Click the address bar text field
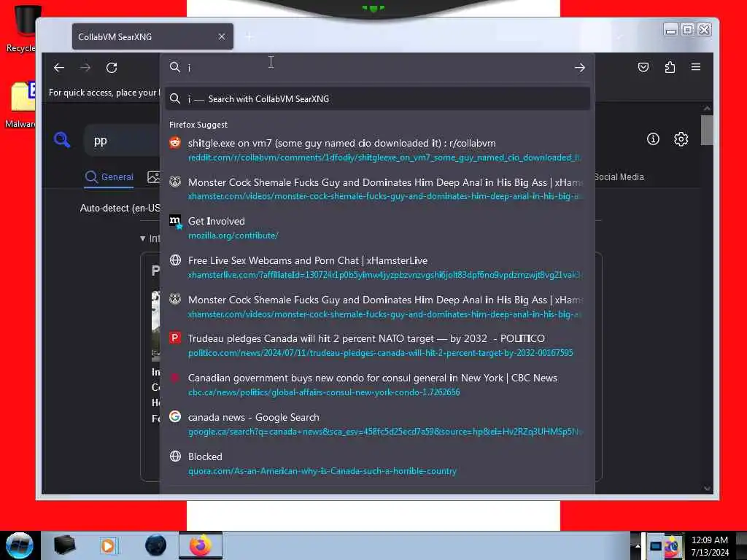 (x=376, y=68)
